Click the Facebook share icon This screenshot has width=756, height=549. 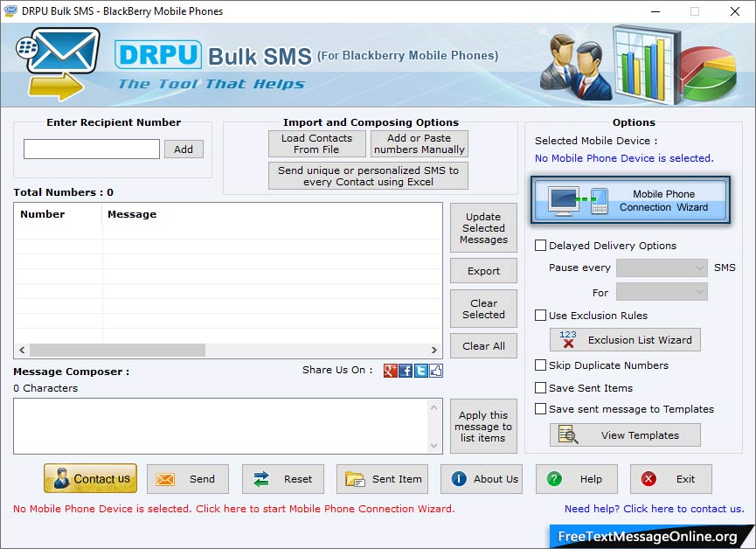(406, 371)
